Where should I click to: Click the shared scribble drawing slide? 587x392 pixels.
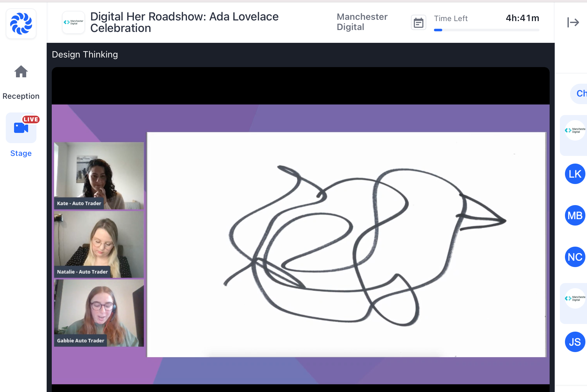point(346,244)
